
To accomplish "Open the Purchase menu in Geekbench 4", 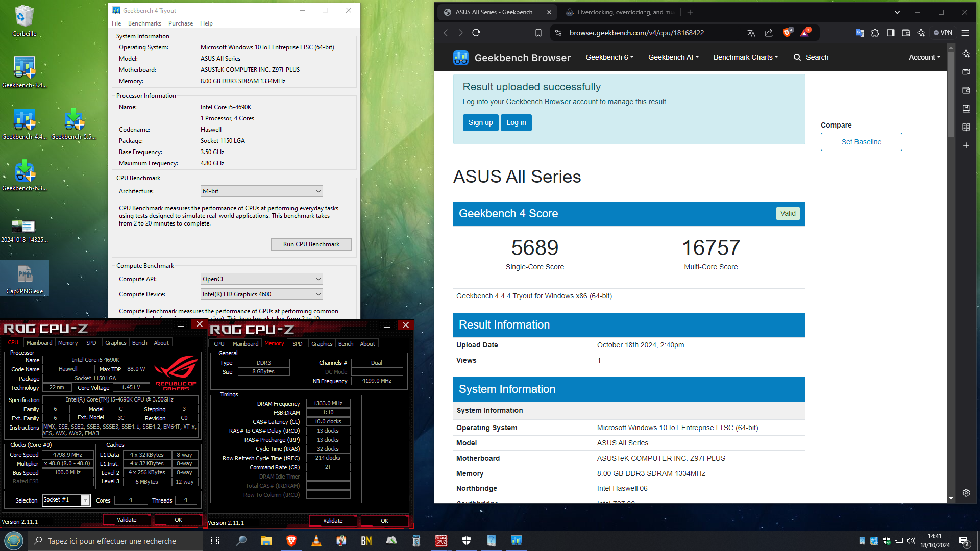I will [181, 23].
